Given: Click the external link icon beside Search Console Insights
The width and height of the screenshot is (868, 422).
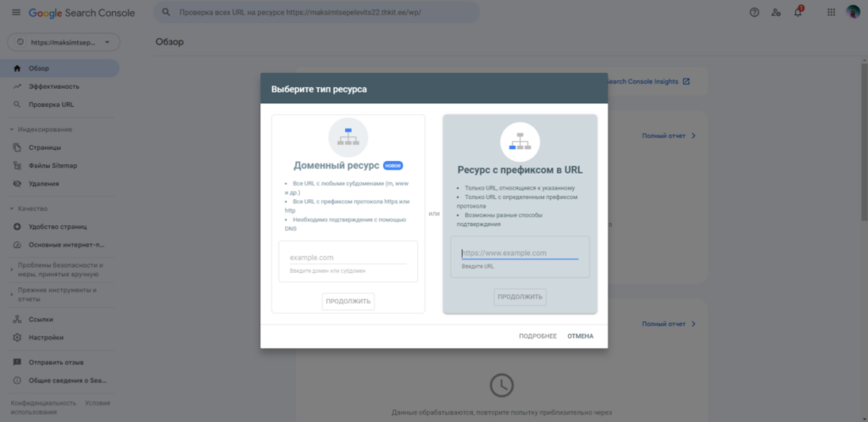Looking at the screenshot, I should pyautogui.click(x=687, y=81).
